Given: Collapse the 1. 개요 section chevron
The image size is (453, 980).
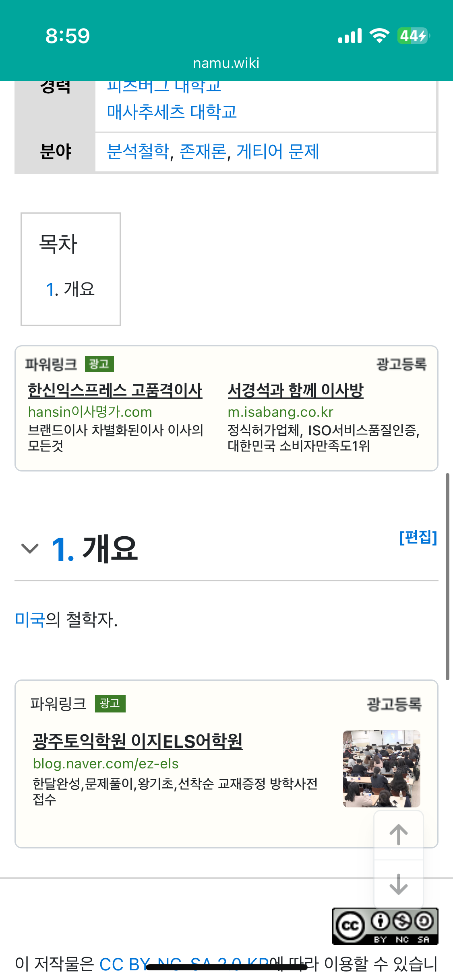Looking at the screenshot, I should pos(30,548).
